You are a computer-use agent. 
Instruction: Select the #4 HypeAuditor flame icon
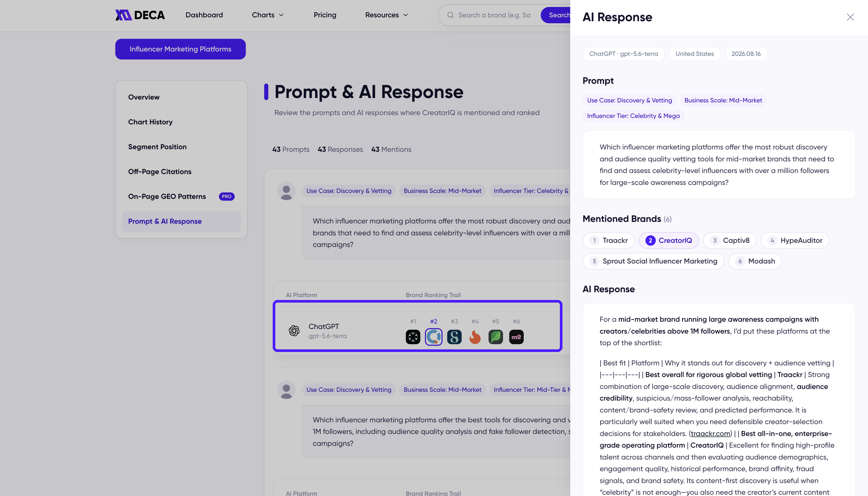click(x=475, y=337)
